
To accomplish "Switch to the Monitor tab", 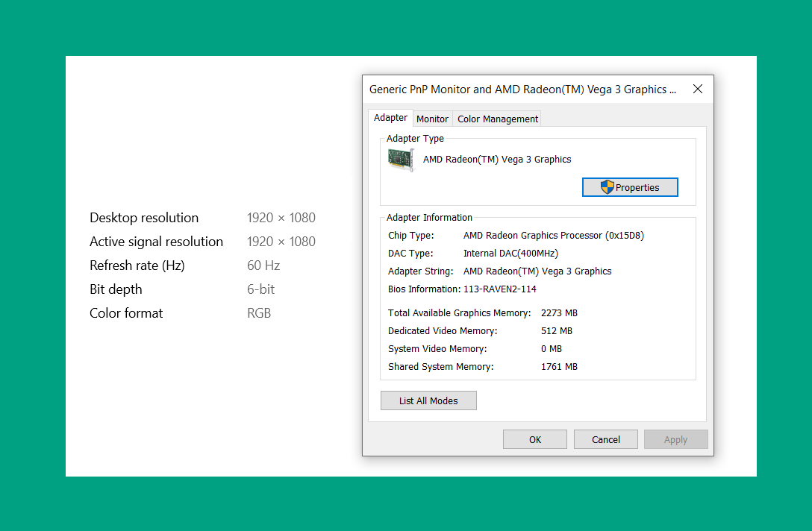I will point(432,119).
